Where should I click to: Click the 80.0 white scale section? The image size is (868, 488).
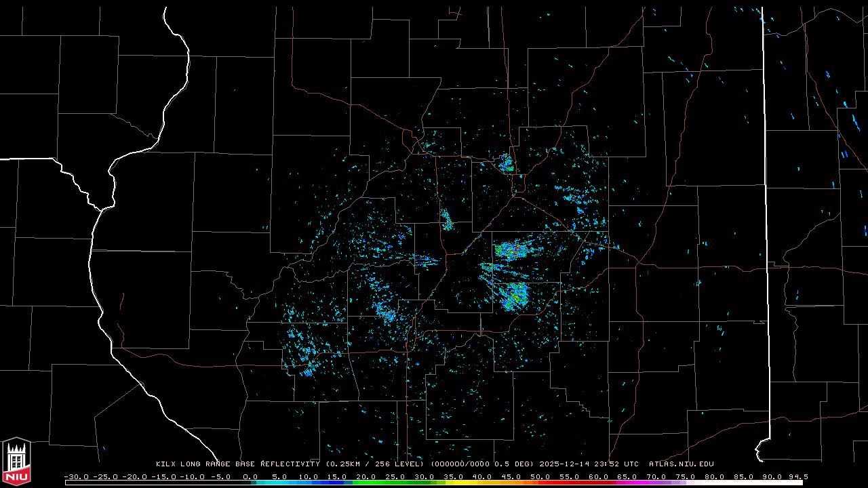[713, 483]
